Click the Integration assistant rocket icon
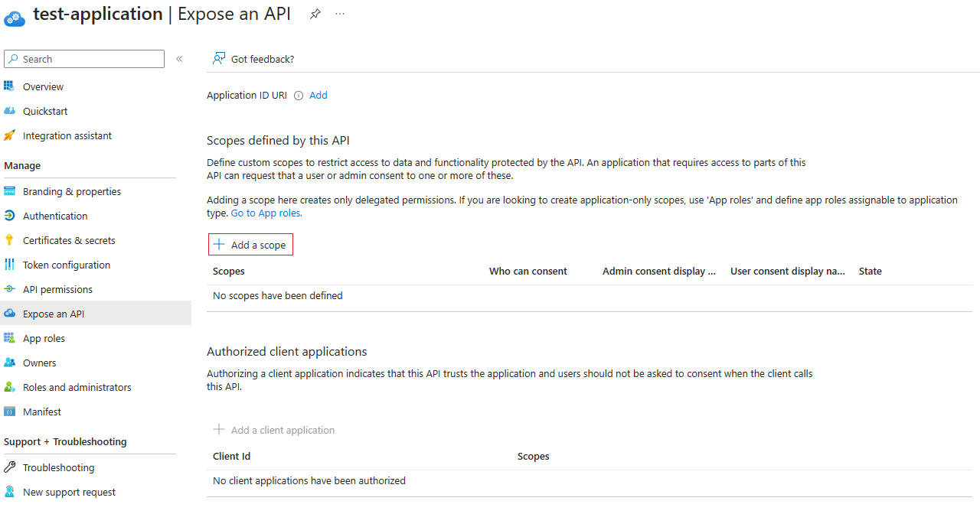The width and height of the screenshot is (980, 514). click(x=9, y=135)
